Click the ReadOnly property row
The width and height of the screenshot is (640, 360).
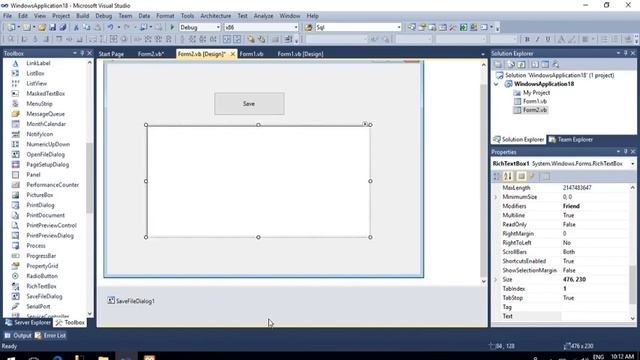pyautogui.click(x=562, y=224)
